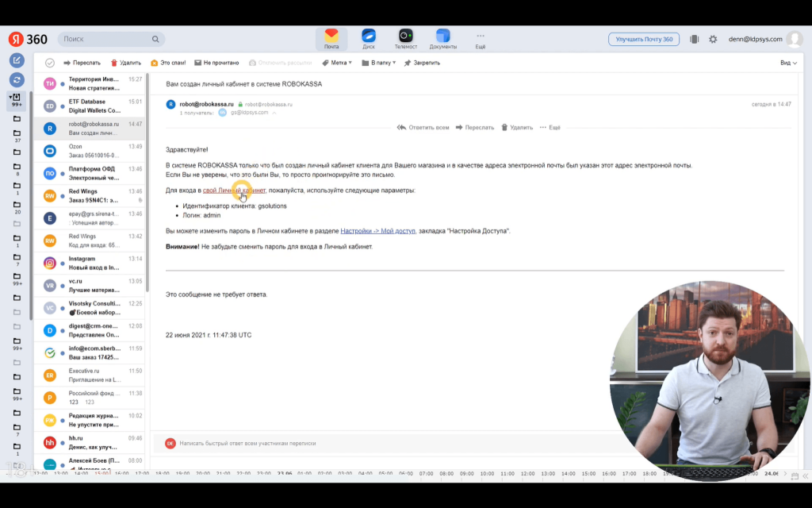Click the round R avatar beside robot@robokassa.ru in header
The width and height of the screenshot is (812, 508).
click(171, 104)
